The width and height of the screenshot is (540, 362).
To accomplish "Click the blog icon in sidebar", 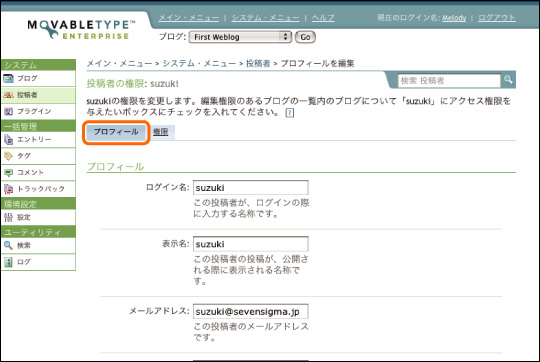I will (x=8, y=79).
